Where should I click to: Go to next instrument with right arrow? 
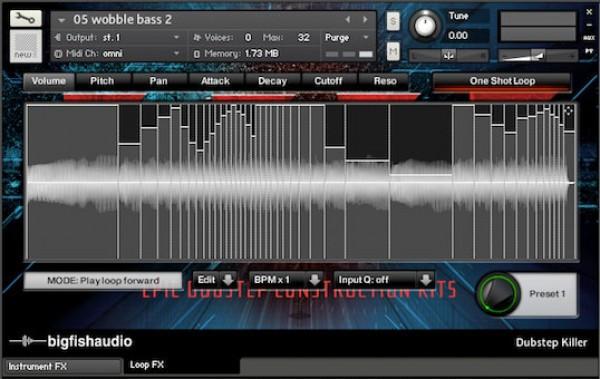pyautogui.click(x=365, y=19)
